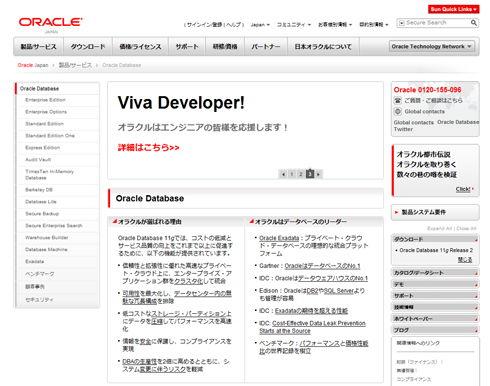490x386 pixels.
Task: Open Warehouse Builder in sidebar
Action: pos(47,238)
